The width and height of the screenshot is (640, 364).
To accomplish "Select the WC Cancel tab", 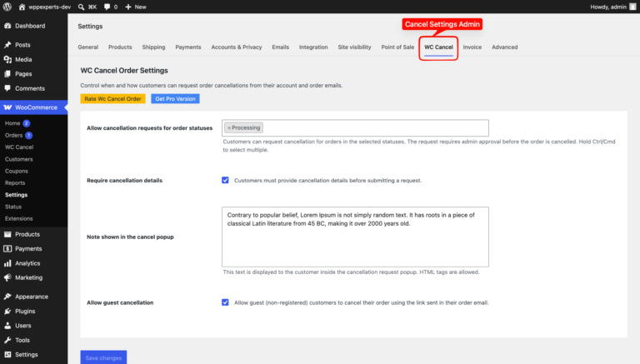I will [x=438, y=47].
